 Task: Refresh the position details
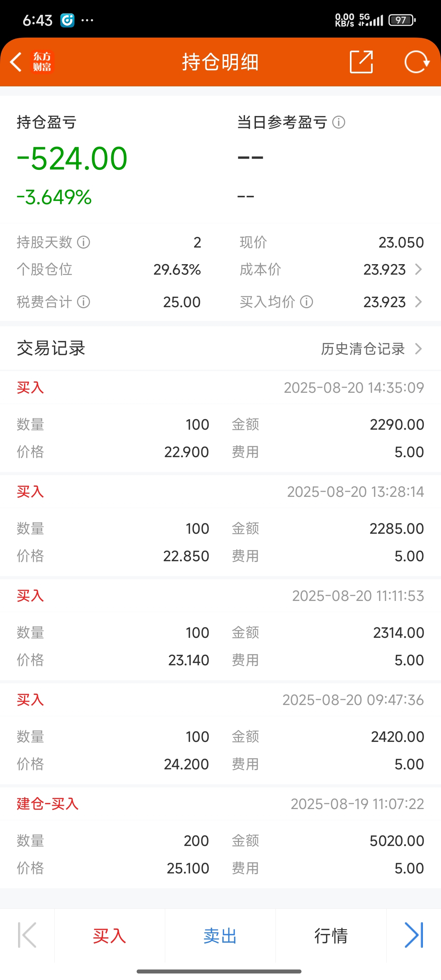click(x=417, y=62)
